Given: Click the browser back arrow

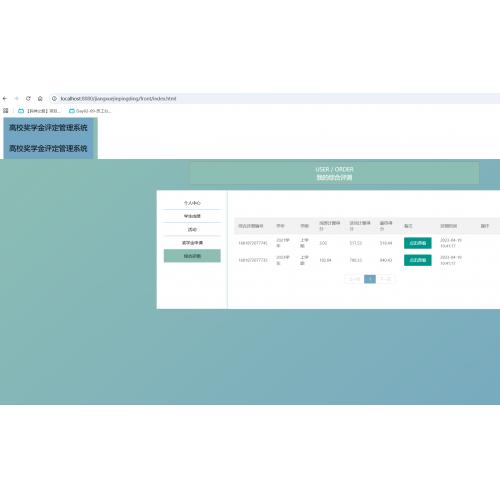Looking at the screenshot, I should pos(5,98).
